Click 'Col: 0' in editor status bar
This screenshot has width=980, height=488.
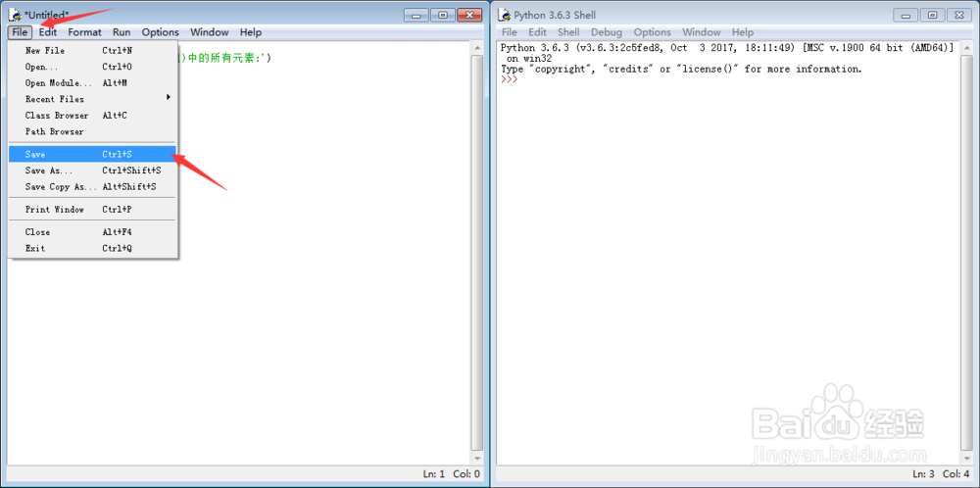pyautogui.click(x=466, y=474)
